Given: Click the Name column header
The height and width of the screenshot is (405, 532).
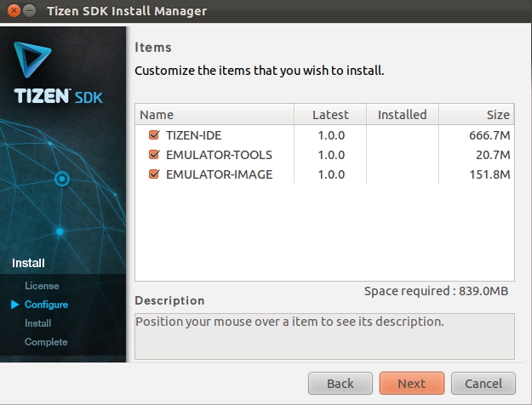Looking at the screenshot, I should [215, 115].
